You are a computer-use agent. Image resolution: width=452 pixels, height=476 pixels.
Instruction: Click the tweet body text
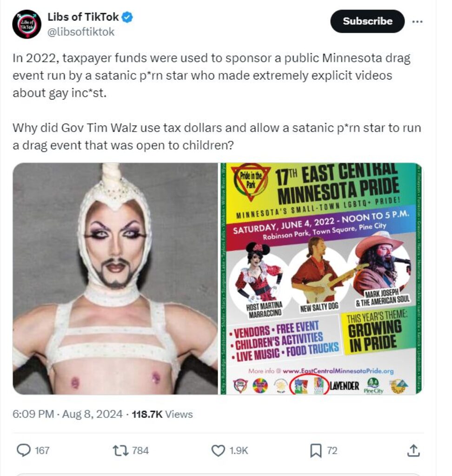click(x=217, y=101)
